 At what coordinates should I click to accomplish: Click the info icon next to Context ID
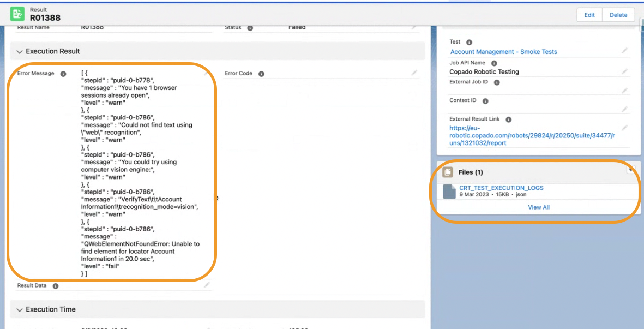485,101
